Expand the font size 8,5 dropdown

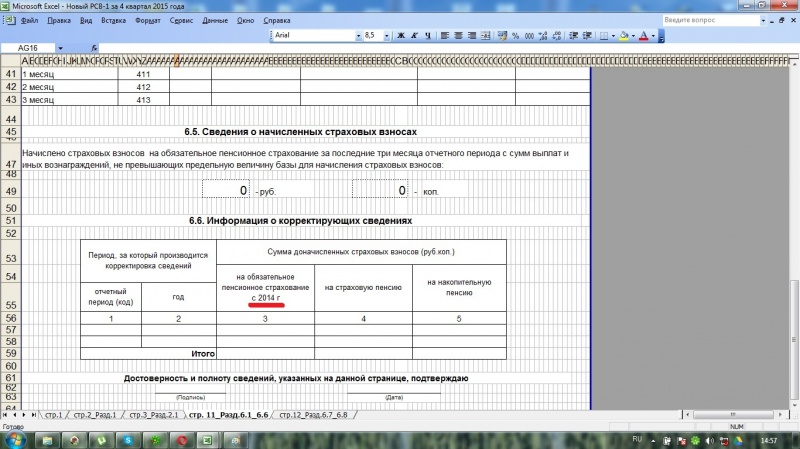pos(388,36)
